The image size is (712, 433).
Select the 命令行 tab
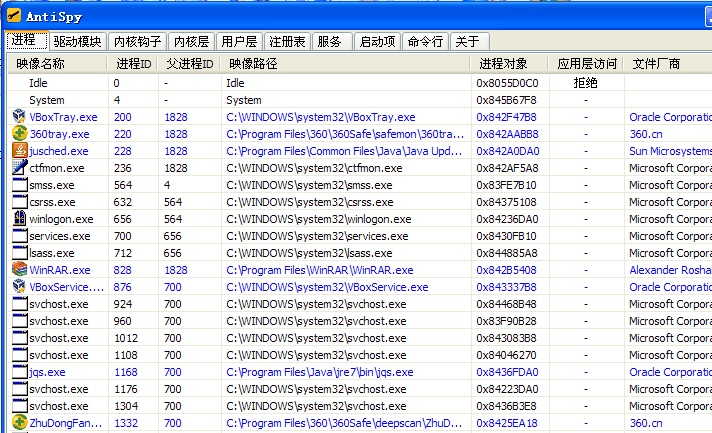tap(426, 41)
